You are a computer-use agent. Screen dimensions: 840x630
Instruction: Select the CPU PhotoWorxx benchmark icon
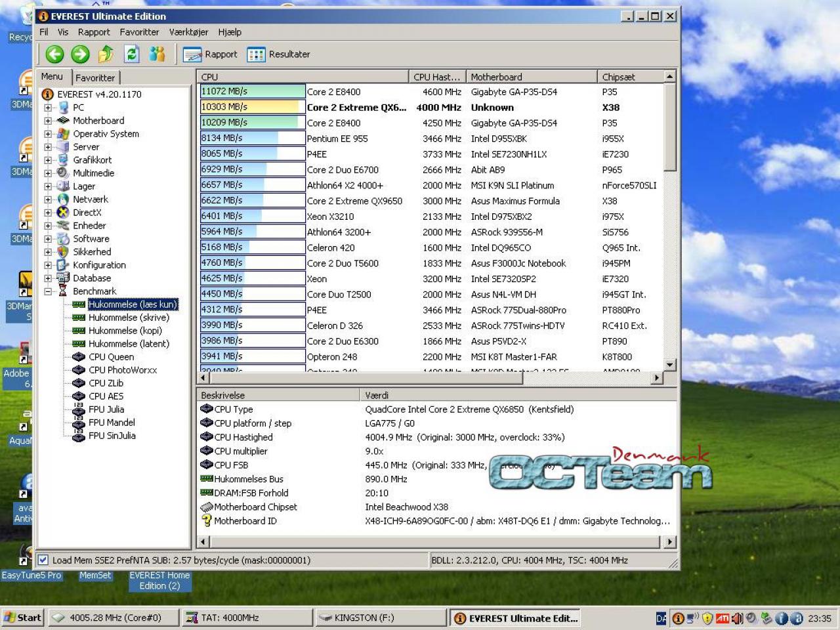[x=79, y=370]
